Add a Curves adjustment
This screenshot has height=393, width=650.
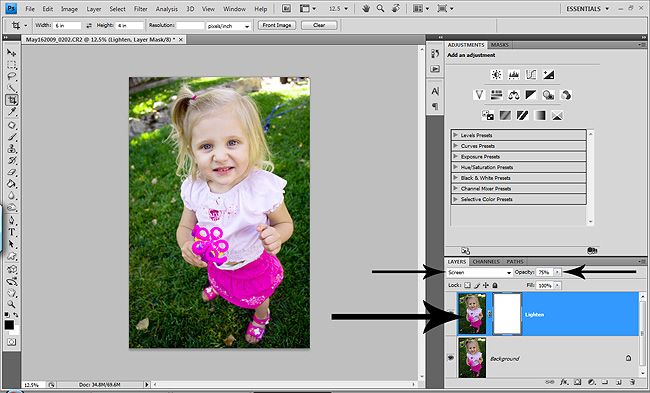coord(531,75)
